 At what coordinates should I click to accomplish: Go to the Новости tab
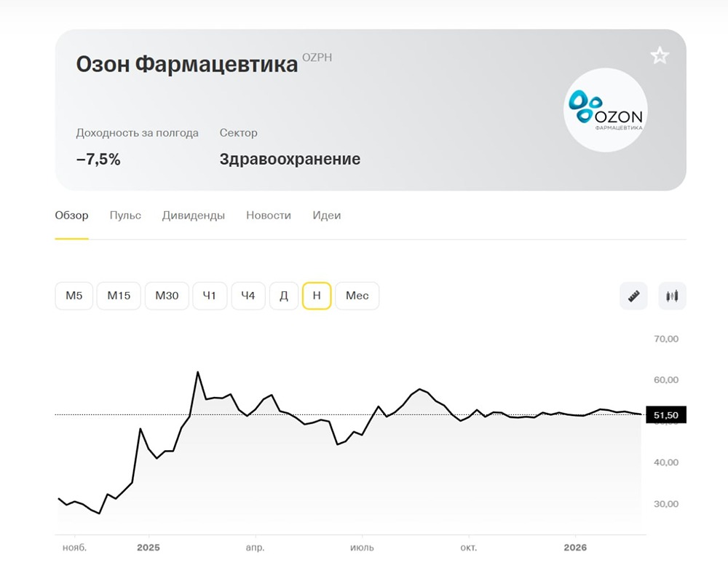[x=268, y=216]
